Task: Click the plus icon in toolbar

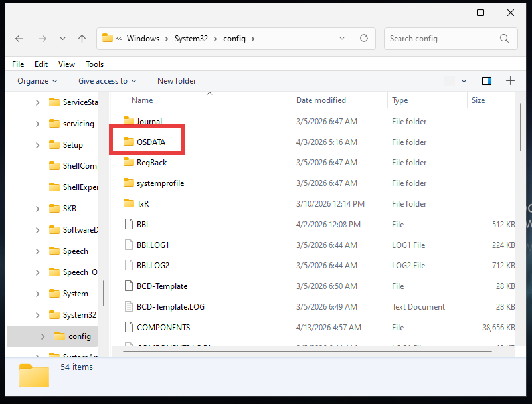Action: pos(510,81)
